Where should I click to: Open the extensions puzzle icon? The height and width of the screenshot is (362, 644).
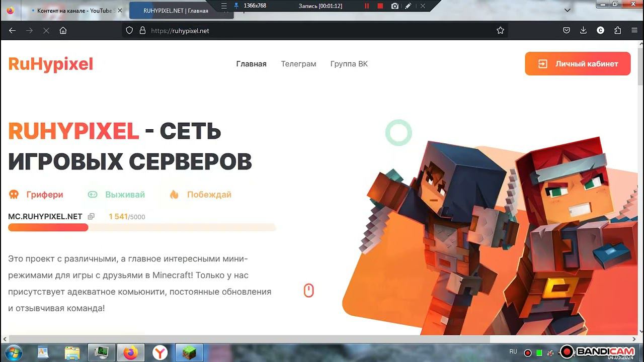[617, 31]
